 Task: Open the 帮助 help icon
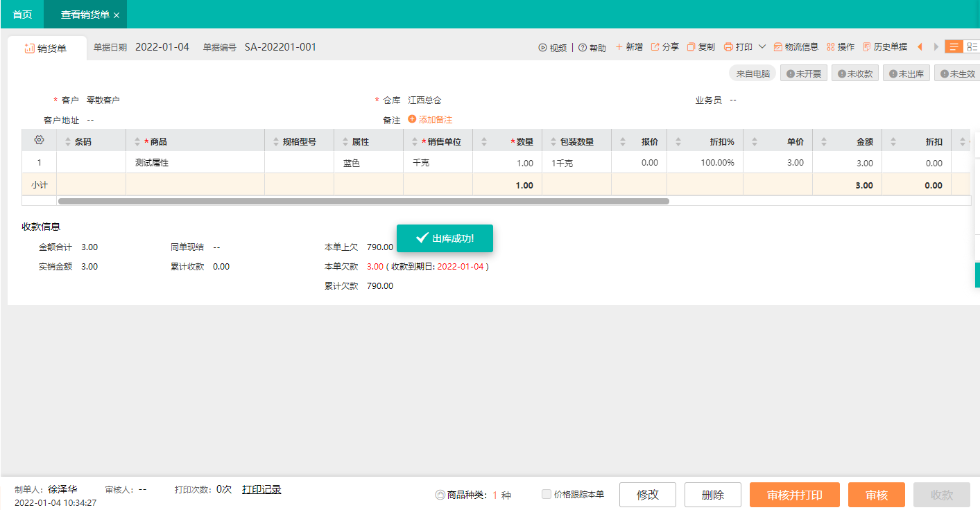pos(583,48)
